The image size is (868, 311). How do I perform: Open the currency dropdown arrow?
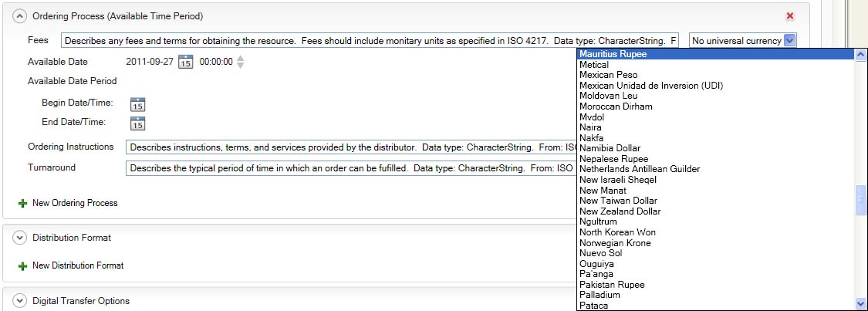(789, 41)
